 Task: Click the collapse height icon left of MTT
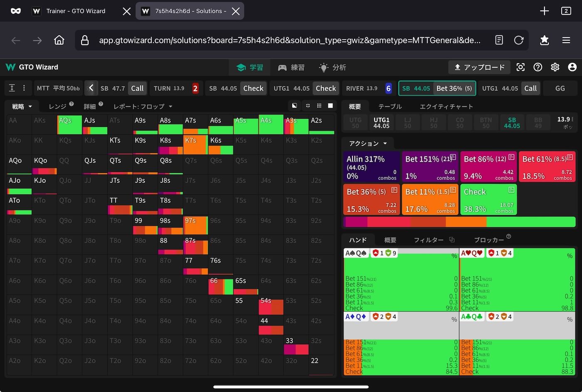[12, 88]
